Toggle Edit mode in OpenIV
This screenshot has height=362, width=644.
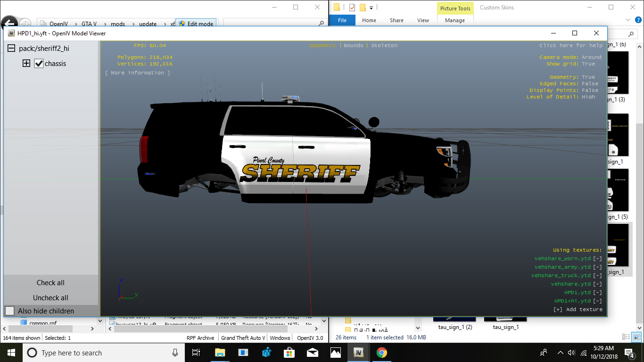(x=196, y=24)
